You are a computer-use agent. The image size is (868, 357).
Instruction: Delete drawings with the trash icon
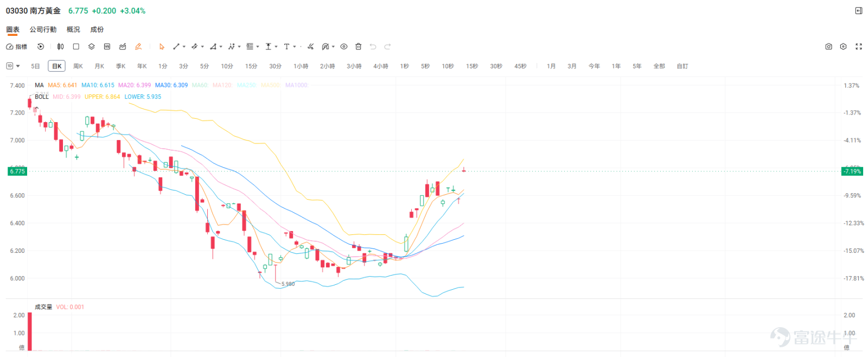point(358,47)
